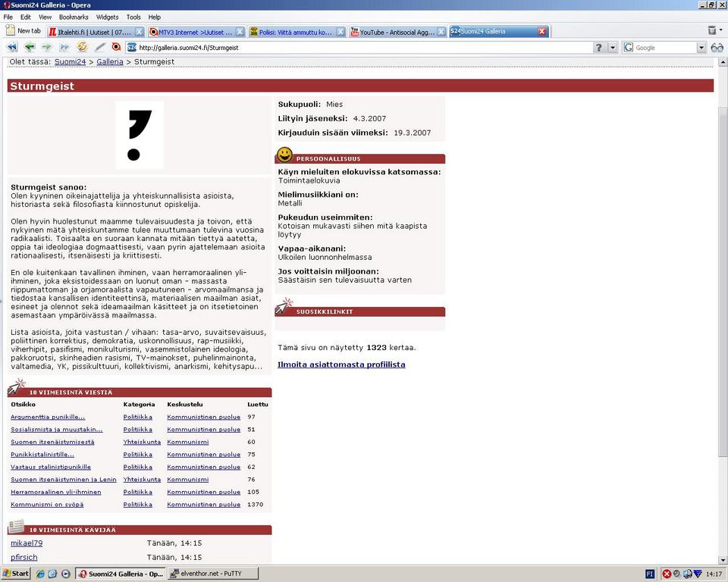Click the wand (pencil) icon in the toolbar
The width and height of the screenshot is (728, 582).
point(99,47)
